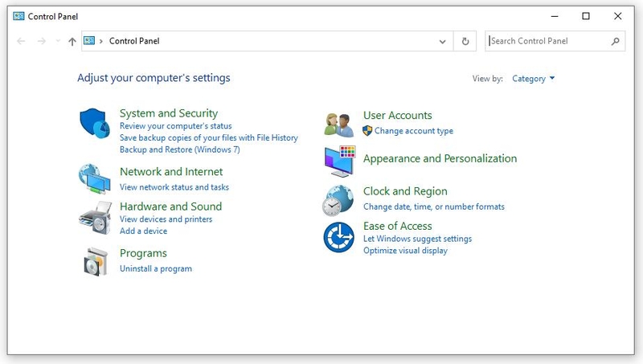Screen dimensions: 643x364
Task: Click the Ease of Access icon
Action: [x=338, y=237]
